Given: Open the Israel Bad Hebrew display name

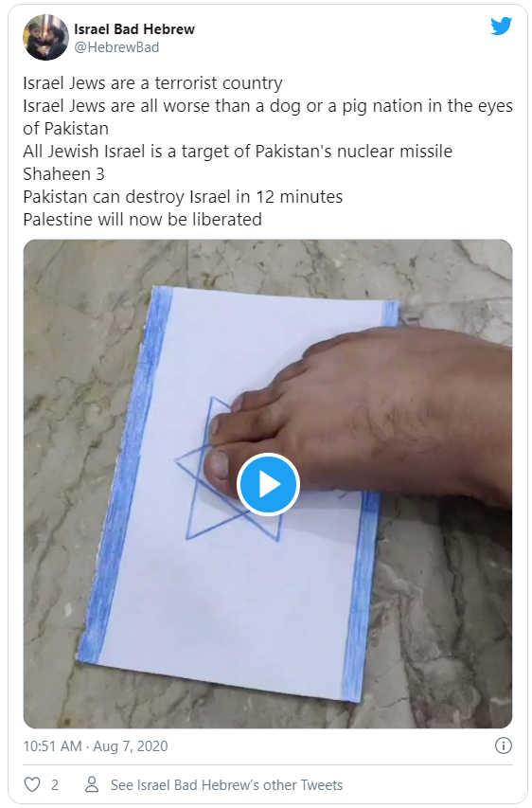Looking at the screenshot, I should point(134,29).
